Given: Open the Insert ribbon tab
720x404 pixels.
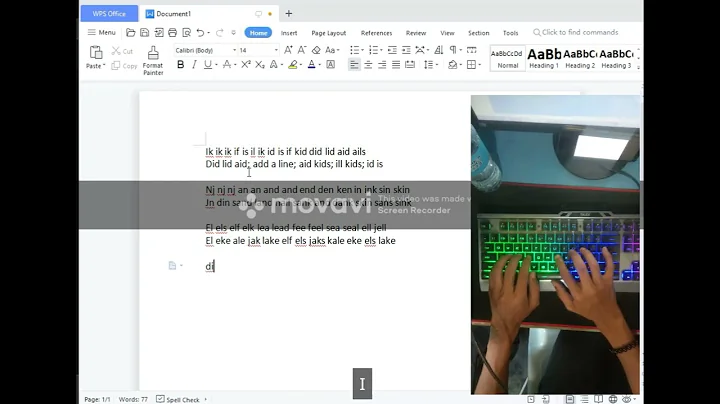Looking at the screenshot, I should (x=289, y=33).
